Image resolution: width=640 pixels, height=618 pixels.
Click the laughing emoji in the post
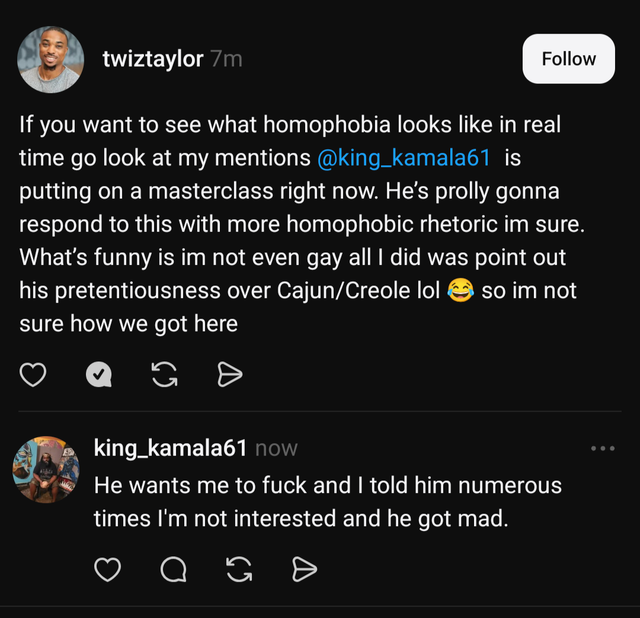click(x=460, y=292)
